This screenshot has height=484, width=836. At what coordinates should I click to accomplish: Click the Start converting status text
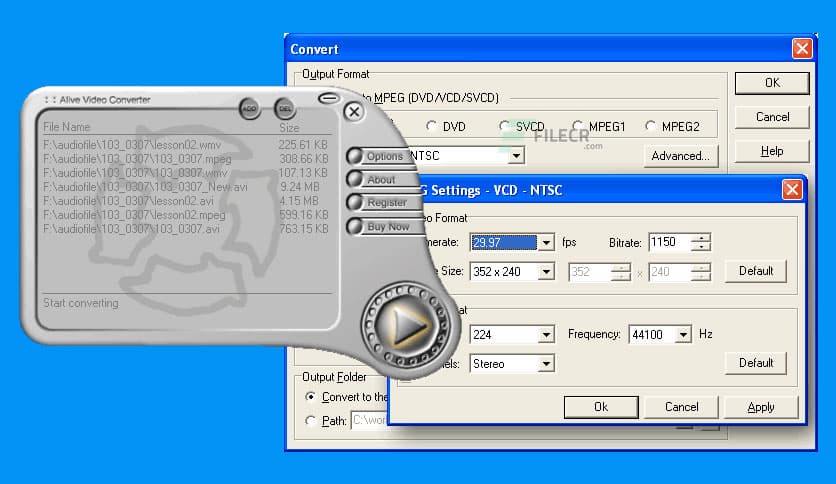pos(81,303)
